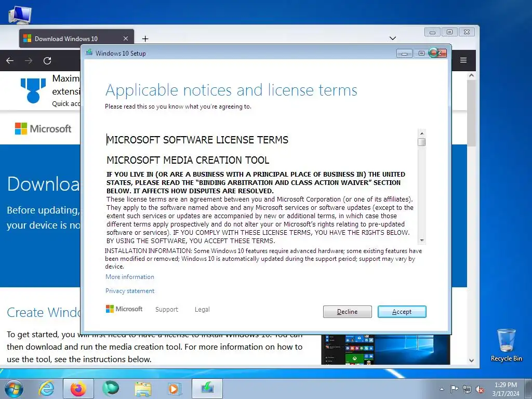
Task: Show hidden system tray icons
Action: (442, 389)
